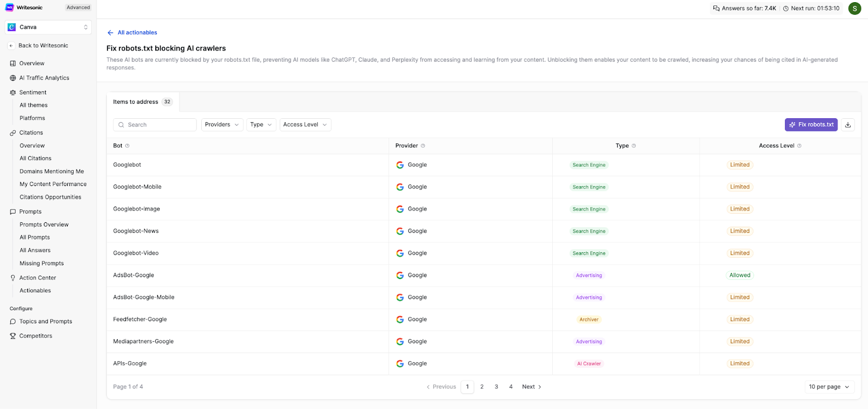Screen dimensions: 868x409
Task: Change the 10 per page selector
Action: coord(829,387)
